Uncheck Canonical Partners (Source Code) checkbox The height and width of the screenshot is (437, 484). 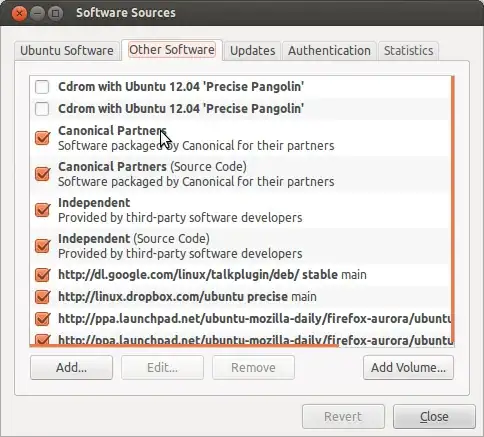click(x=42, y=174)
